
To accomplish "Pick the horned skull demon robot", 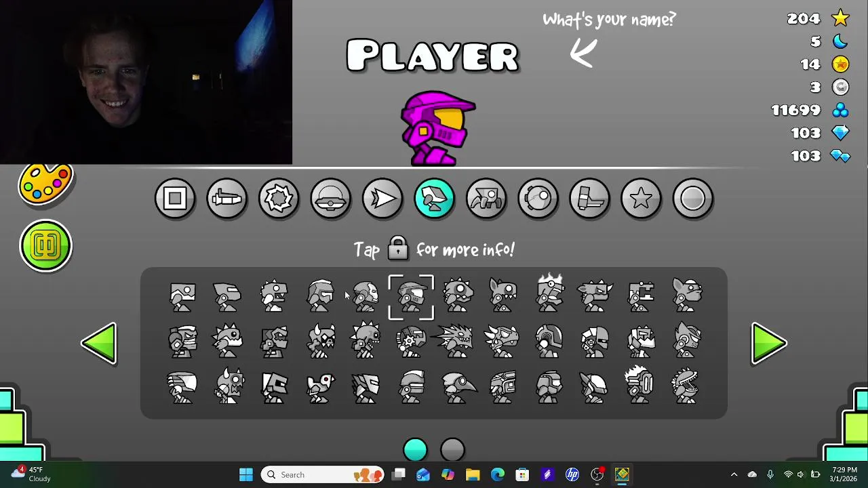I will point(320,341).
